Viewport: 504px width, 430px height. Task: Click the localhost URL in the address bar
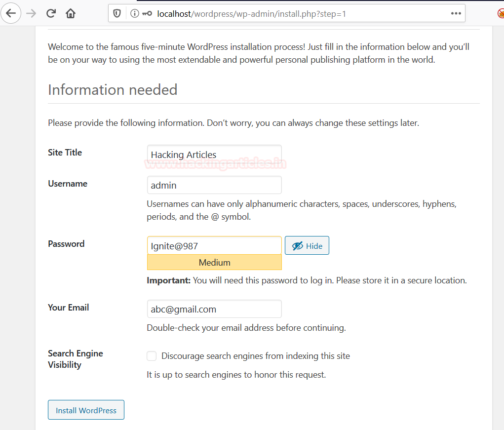(x=251, y=14)
